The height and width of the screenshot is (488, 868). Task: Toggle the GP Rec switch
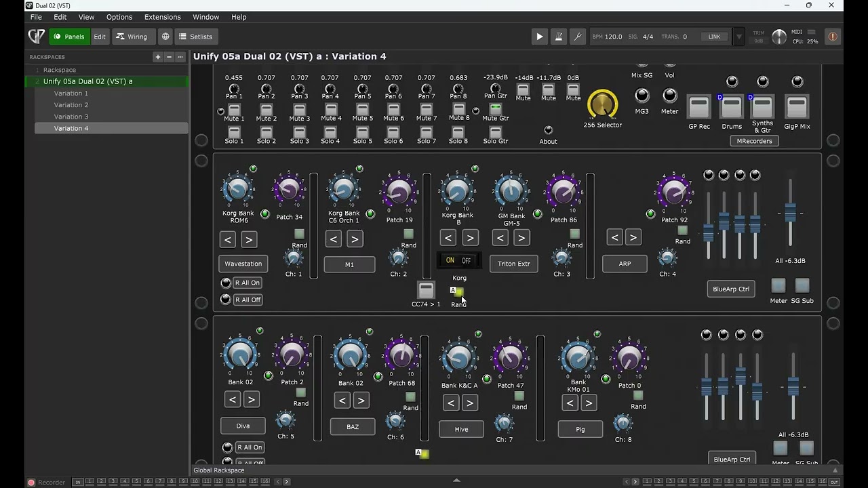coord(698,107)
